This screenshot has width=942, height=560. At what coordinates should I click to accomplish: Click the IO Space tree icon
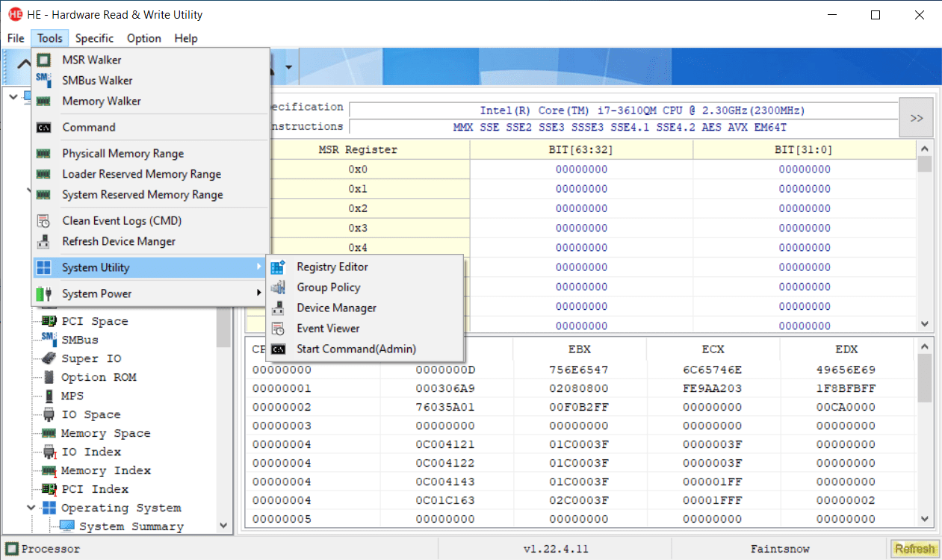(x=49, y=414)
